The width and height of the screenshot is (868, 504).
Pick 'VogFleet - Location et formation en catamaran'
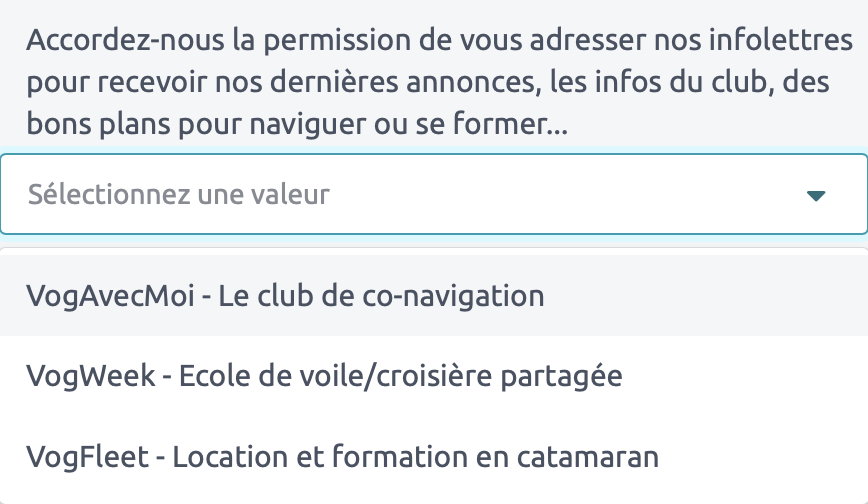point(343,457)
